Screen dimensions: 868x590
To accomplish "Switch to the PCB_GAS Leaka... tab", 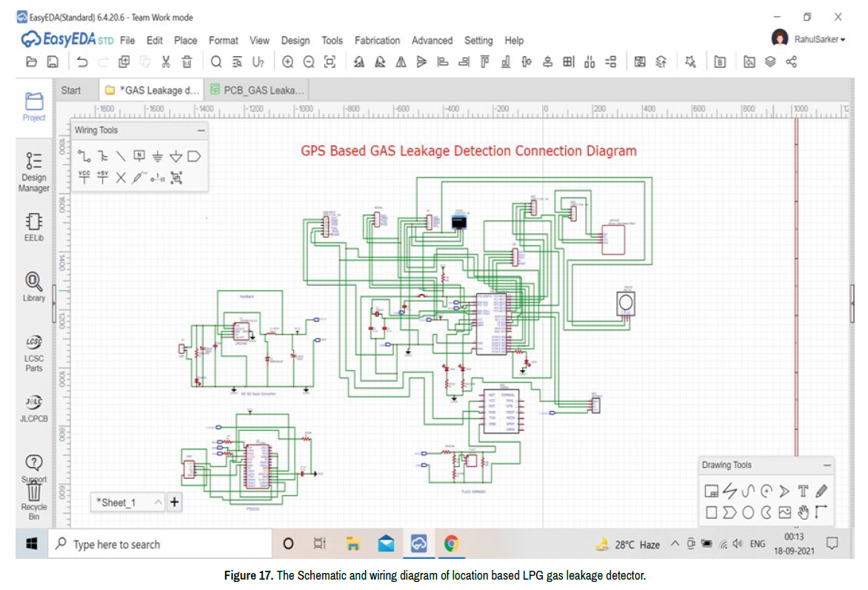I will tap(258, 90).
